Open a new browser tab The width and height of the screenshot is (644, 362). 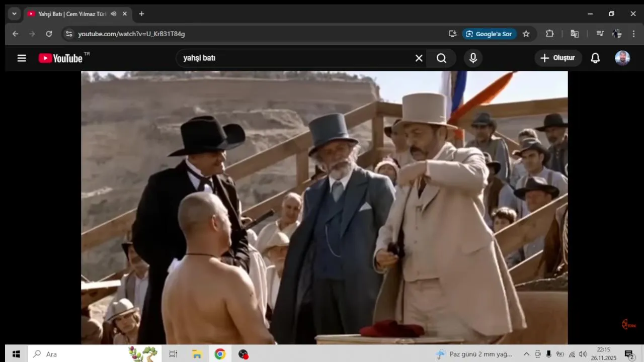coord(141,14)
